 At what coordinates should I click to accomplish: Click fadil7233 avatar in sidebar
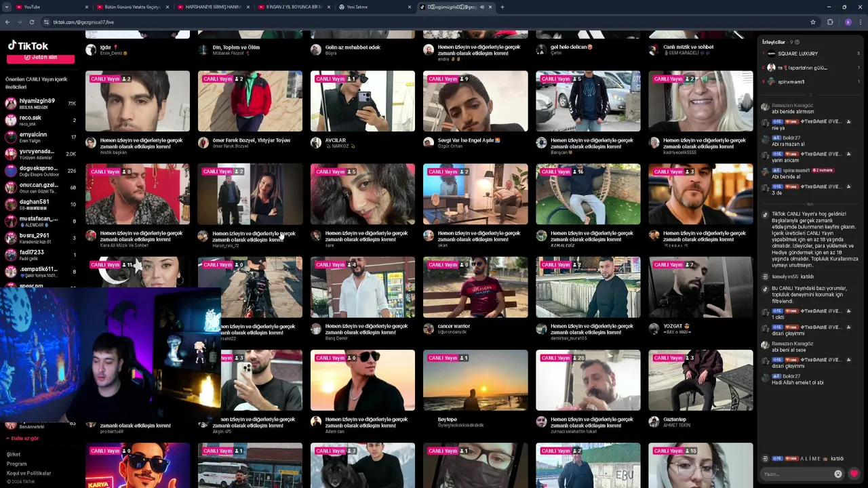[10, 255]
